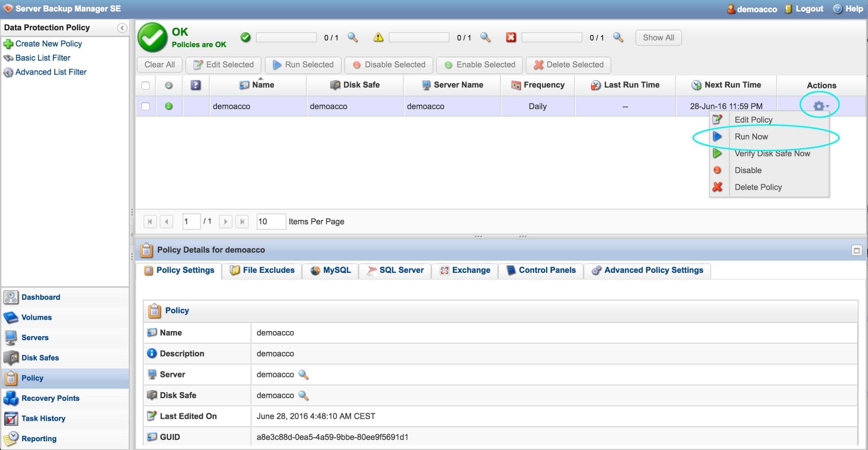Screen dimensions: 868x450
Task: Click the Disk Safe lookup magnifier in details
Action: coord(303,395)
